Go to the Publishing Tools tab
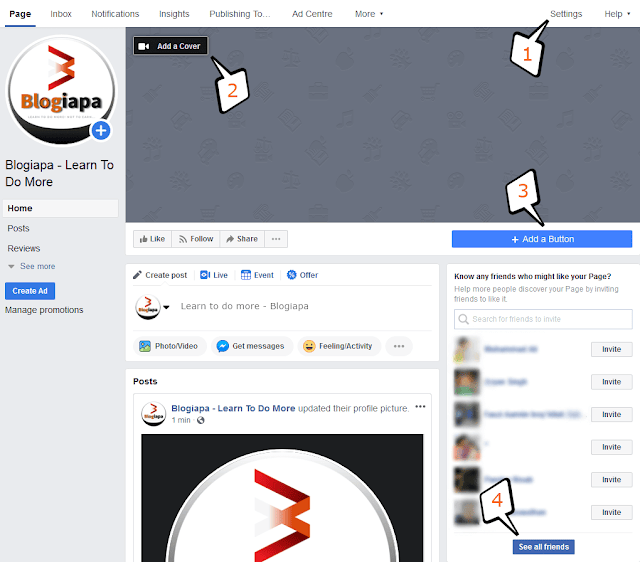The width and height of the screenshot is (640, 562). tap(240, 14)
